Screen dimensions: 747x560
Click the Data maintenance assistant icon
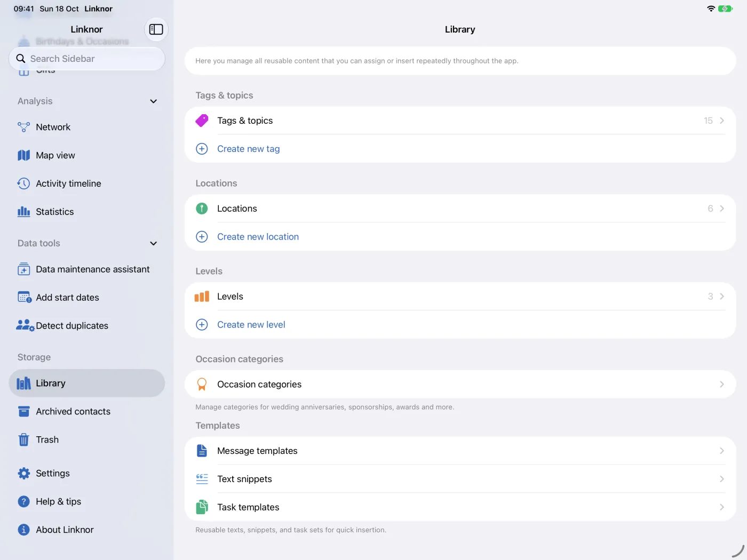23,269
